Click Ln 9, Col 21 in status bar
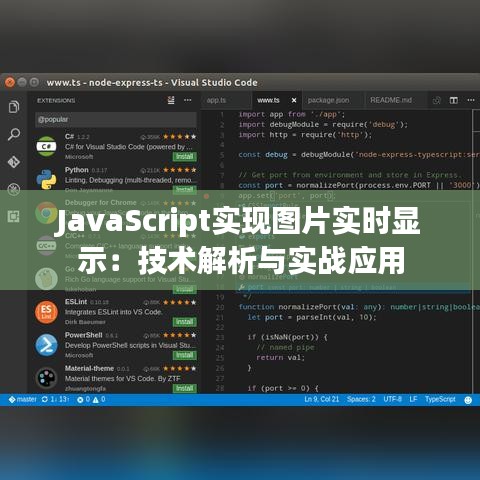 (x=321, y=399)
